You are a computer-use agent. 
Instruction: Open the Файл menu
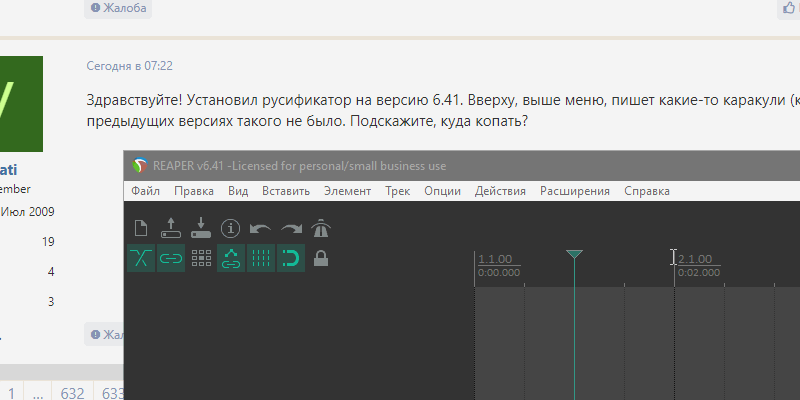[145, 191]
